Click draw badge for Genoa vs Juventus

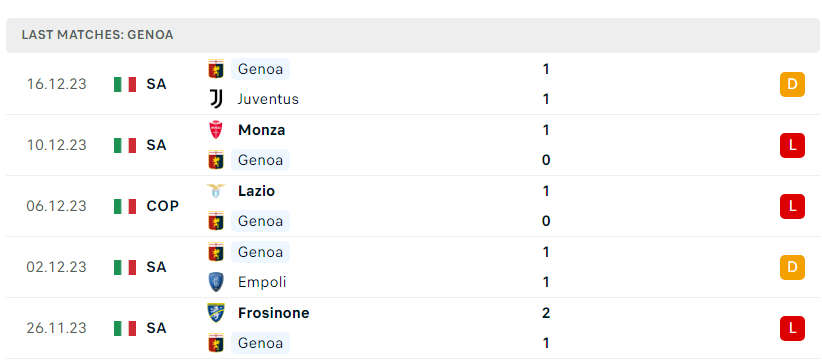tap(792, 84)
